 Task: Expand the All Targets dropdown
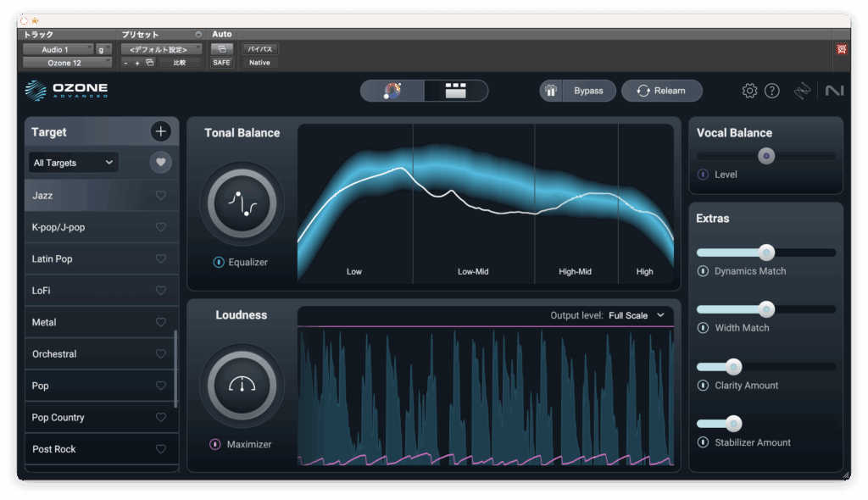click(74, 163)
